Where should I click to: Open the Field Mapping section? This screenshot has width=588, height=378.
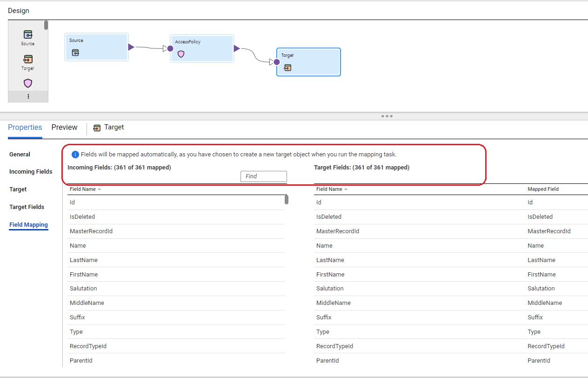click(x=28, y=225)
